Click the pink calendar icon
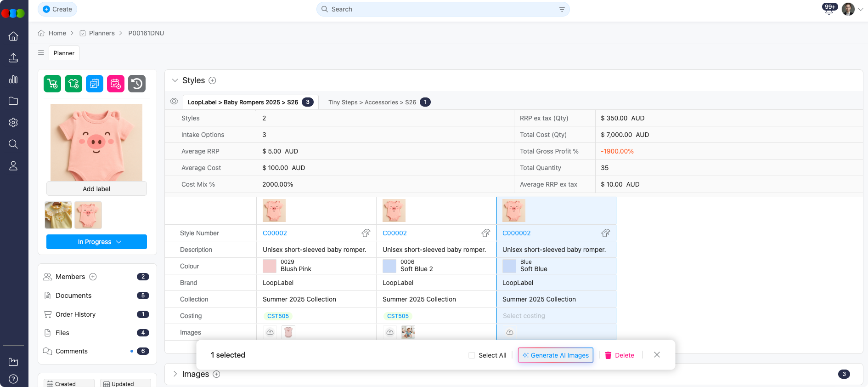Screen dimensions: 868x387 pos(116,84)
